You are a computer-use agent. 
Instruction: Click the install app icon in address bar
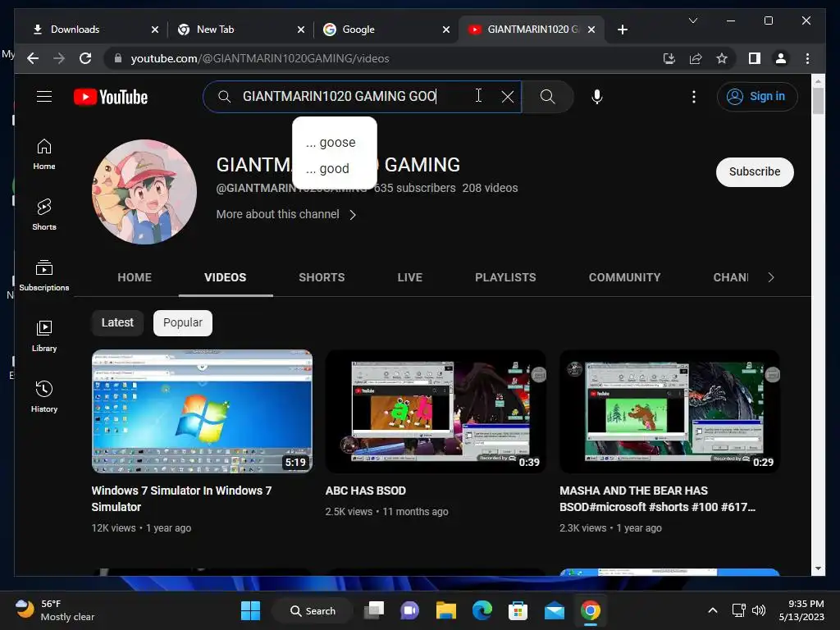pos(669,58)
